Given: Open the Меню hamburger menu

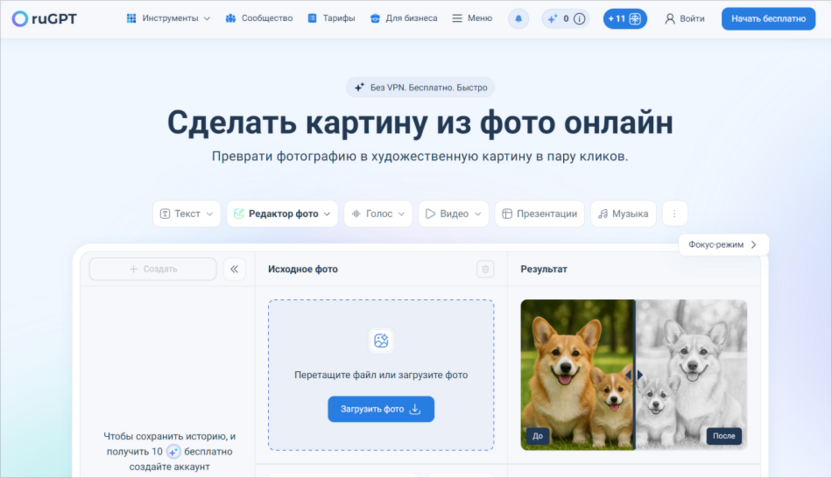Looking at the screenshot, I should tap(472, 19).
